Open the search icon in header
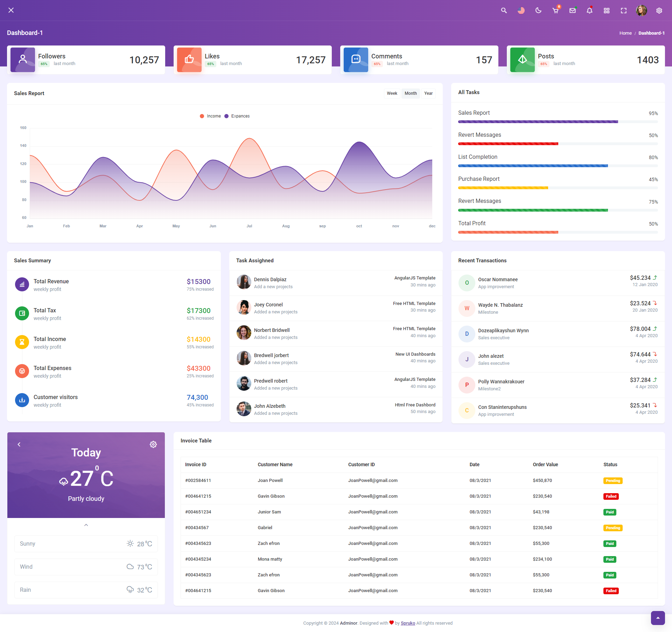 pyautogui.click(x=504, y=10)
